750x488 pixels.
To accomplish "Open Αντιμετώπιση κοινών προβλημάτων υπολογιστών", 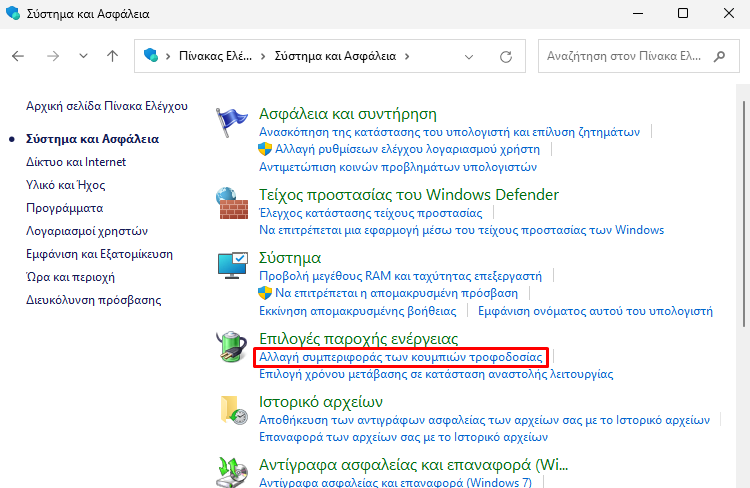I will (398, 167).
